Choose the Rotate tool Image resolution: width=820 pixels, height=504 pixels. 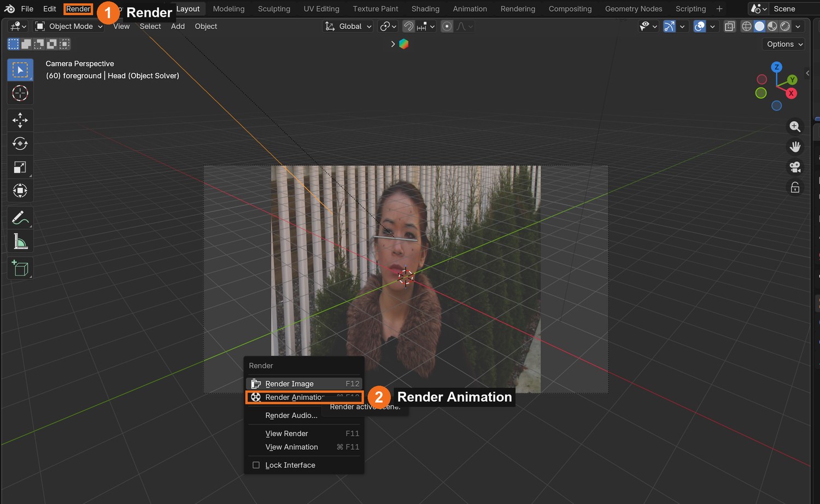click(20, 143)
